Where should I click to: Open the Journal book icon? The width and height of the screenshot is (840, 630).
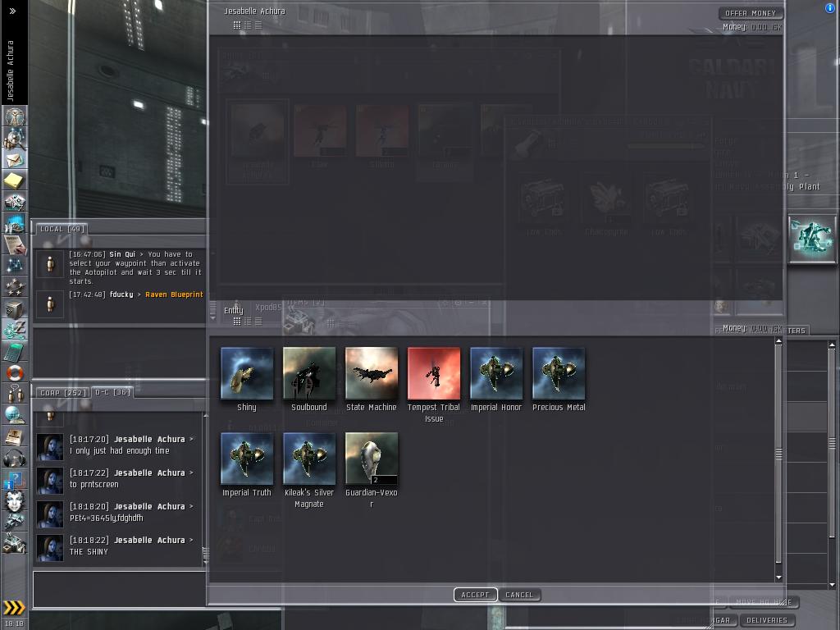pyautogui.click(x=15, y=436)
